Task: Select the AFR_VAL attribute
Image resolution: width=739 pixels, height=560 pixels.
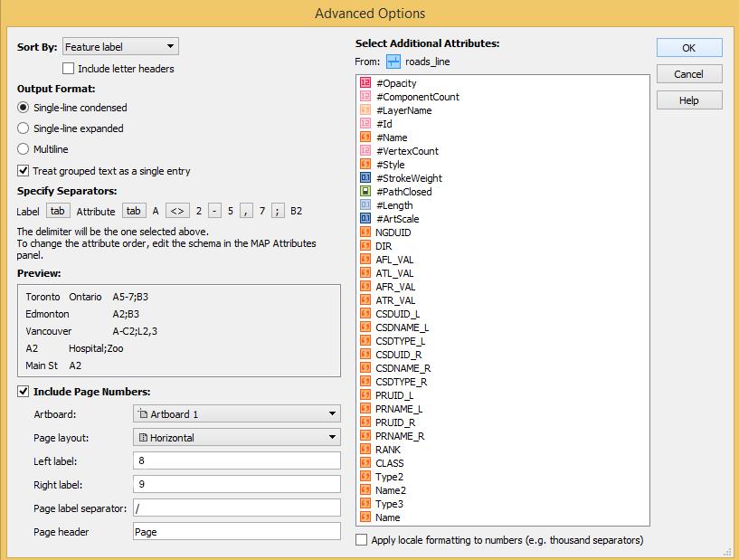Action: click(x=395, y=287)
